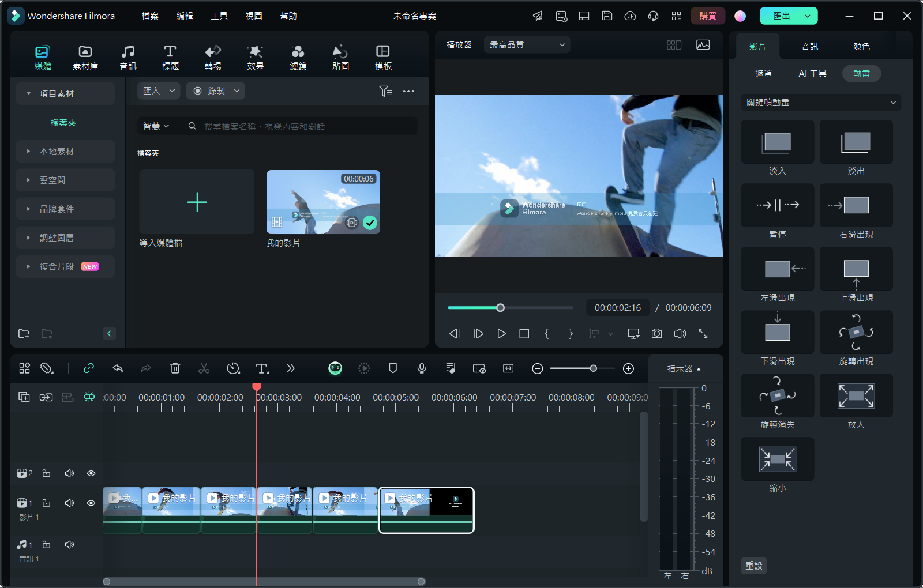Lock video track 2
923x588 pixels.
point(47,473)
